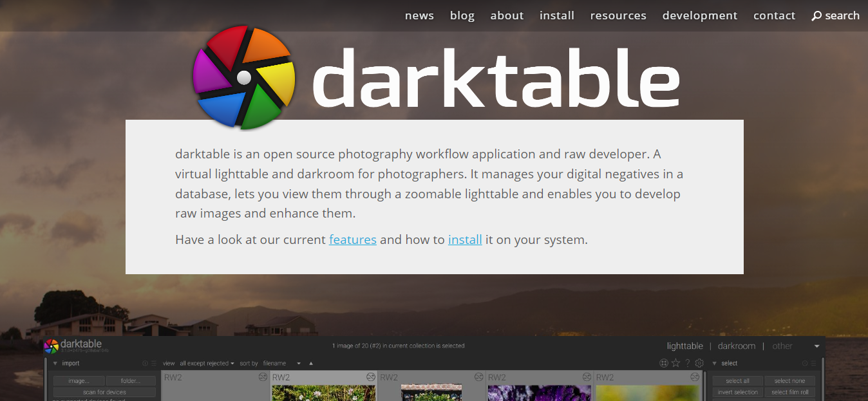
Task: Follow the features hyperlink
Action: (x=353, y=239)
